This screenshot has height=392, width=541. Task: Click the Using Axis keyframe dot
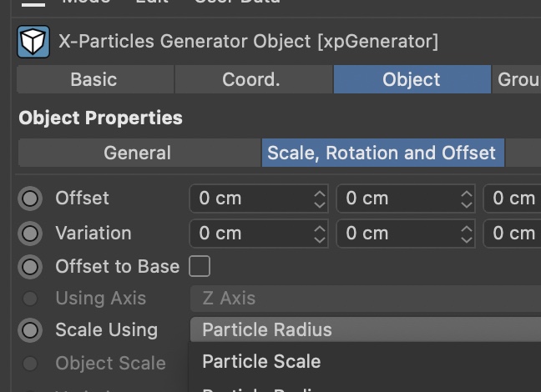pyautogui.click(x=31, y=299)
